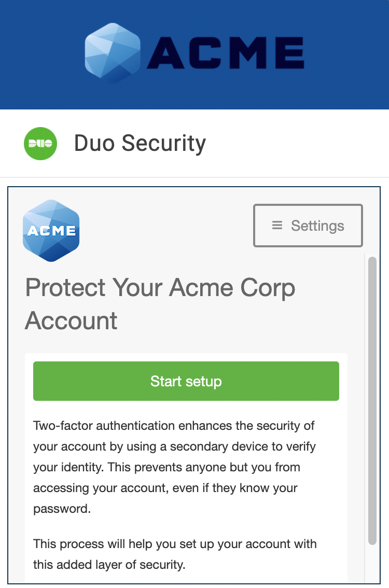Click the ACME hexagon logo in the blue banner
Screen dimensions: 389x588
click(113, 53)
